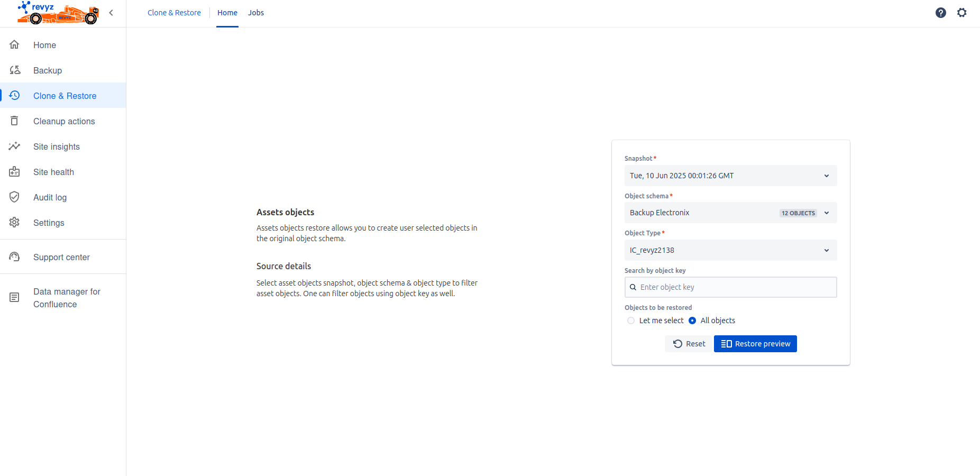
Task: Open the top-right settings gear icon
Action: point(961,13)
